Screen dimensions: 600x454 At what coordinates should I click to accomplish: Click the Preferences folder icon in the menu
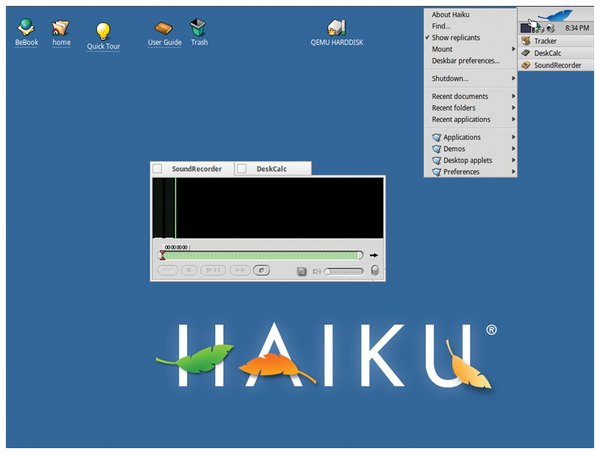tap(436, 172)
